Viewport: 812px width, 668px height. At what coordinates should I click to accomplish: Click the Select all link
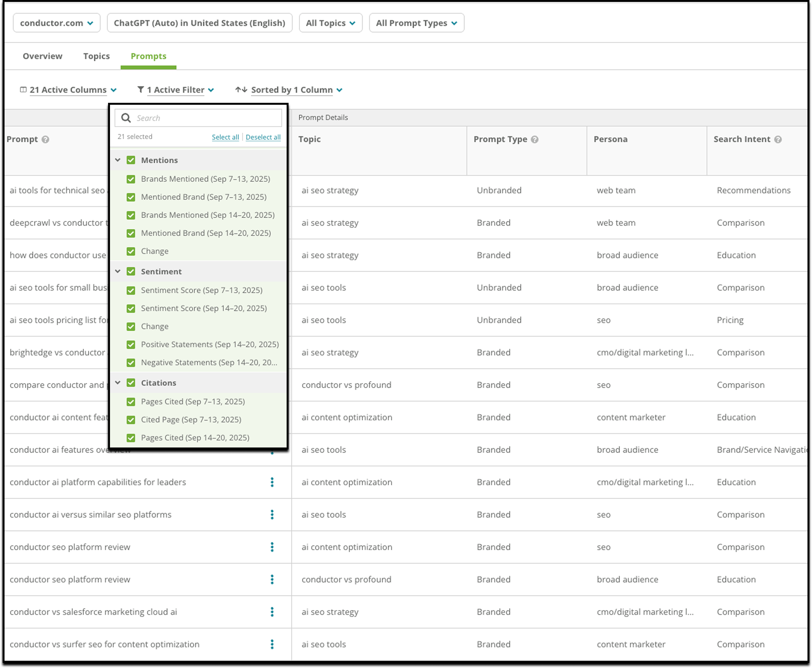pyautogui.click(x=225, y=137)
